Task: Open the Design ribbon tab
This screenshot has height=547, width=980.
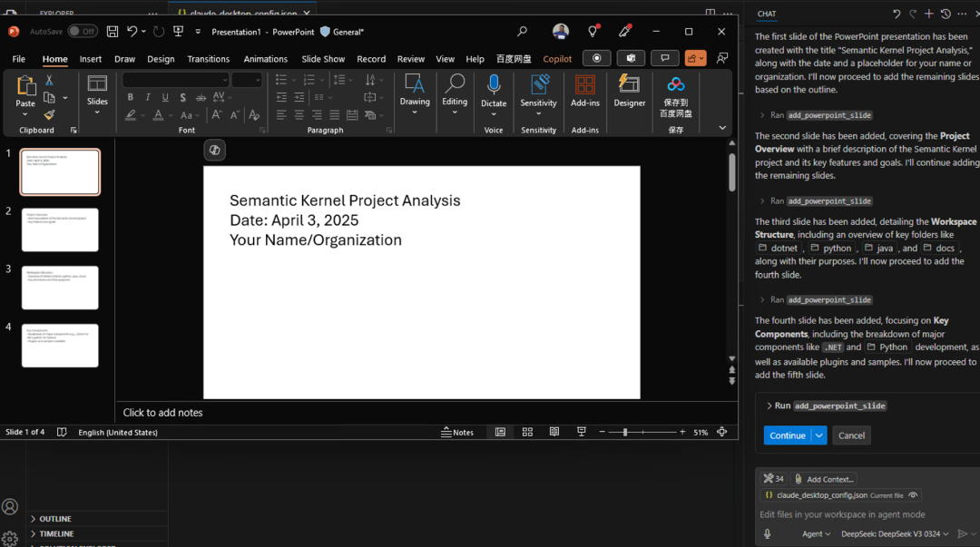Action: click(x=161, y=59)
